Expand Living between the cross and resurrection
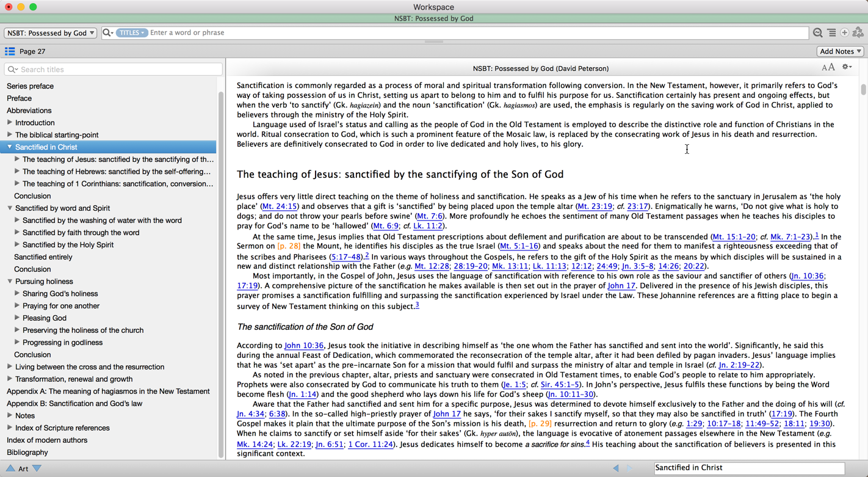Screen dimensions: 868x477 [x=9, y=366]
